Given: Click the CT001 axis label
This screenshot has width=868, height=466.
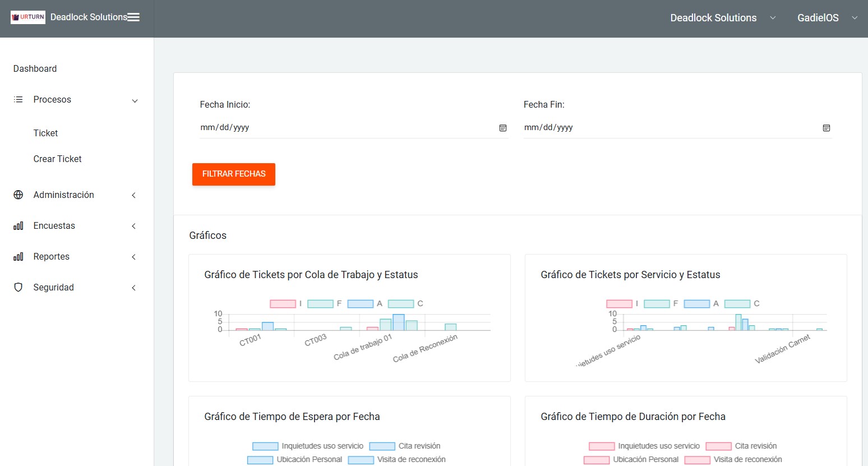Looking at the screenshot, I should (250, 340).
